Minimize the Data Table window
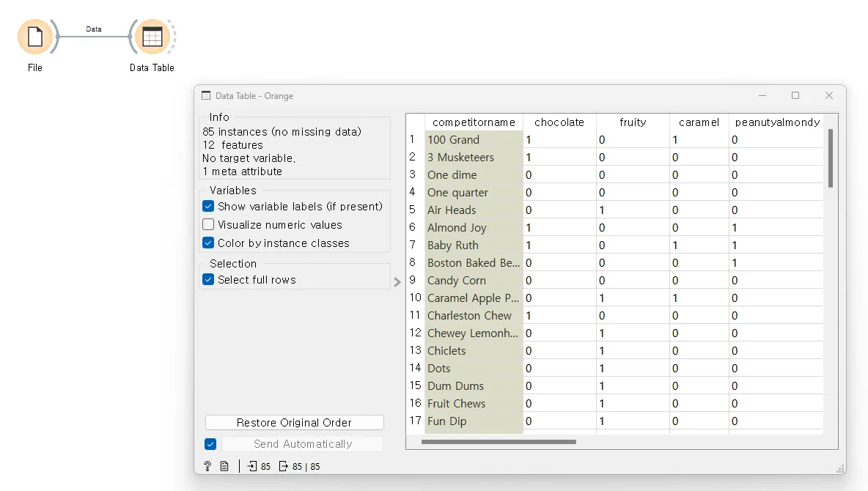This screenshot has height=491, width=868. (x=762, y=95)
